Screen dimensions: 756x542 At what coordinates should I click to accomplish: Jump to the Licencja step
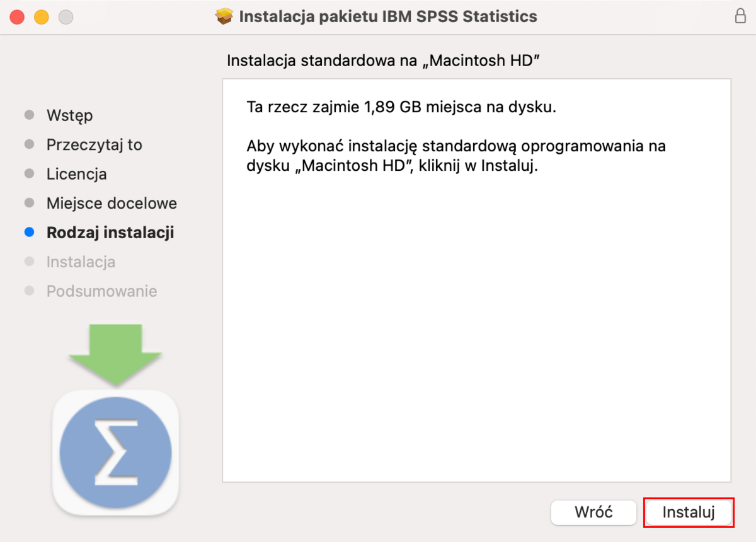[x=76, y=174]
